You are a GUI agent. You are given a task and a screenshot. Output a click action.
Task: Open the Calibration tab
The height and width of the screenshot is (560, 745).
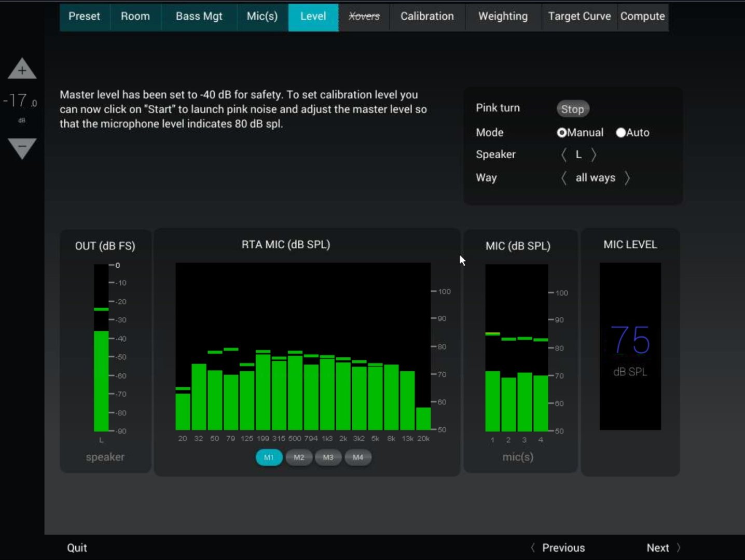[x=427, y=17]
